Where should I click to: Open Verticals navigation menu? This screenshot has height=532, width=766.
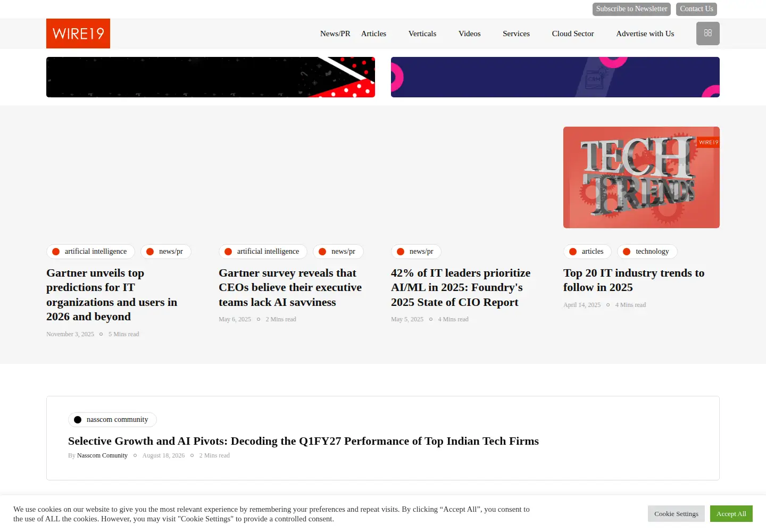tap(422, 34)
